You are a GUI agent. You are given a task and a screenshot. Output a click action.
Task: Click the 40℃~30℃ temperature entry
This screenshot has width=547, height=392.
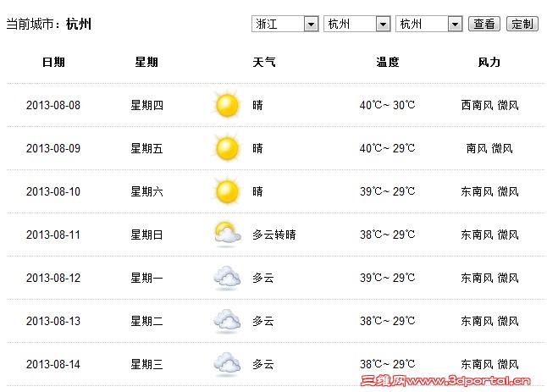pos(387,105)
